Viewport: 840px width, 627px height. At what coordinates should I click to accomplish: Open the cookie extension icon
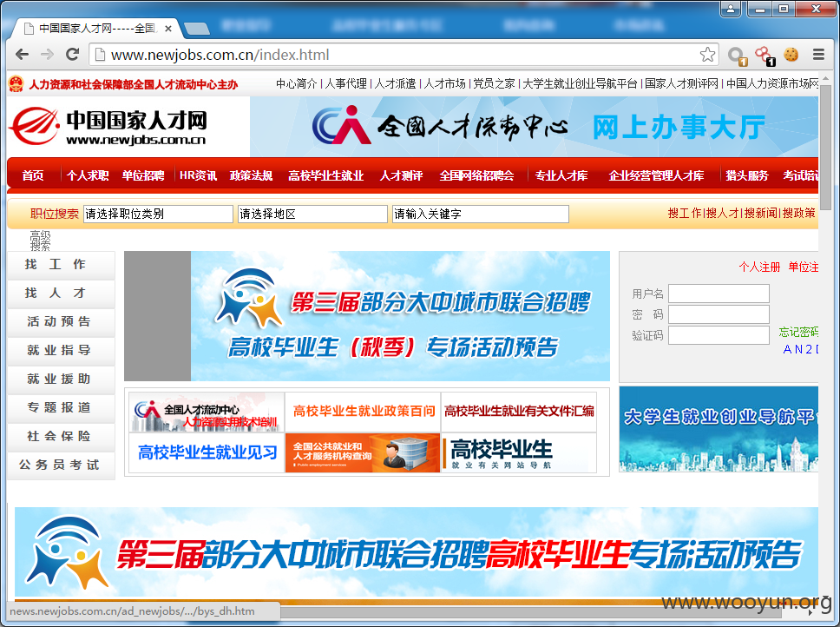791,54
